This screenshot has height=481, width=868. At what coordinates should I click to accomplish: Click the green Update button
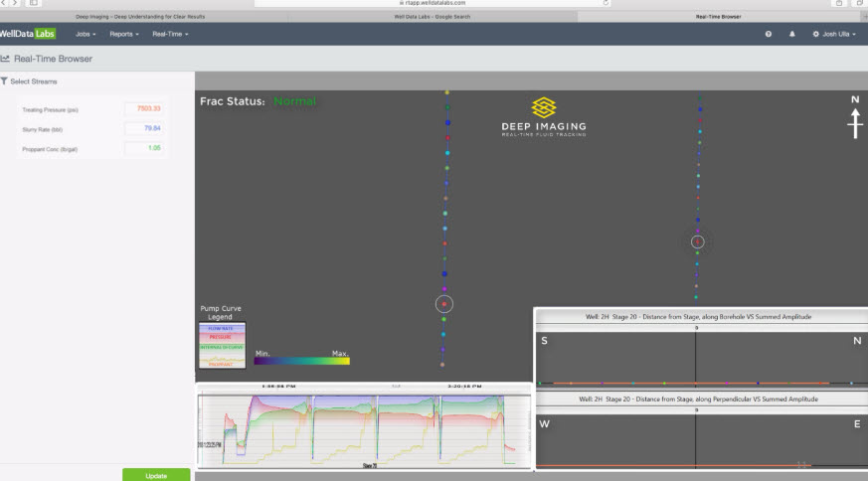(x=156, y=475)
